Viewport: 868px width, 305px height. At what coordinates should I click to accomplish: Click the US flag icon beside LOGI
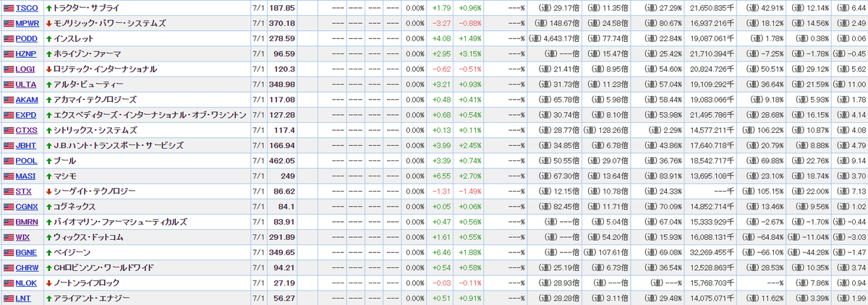tap(9, 69)
